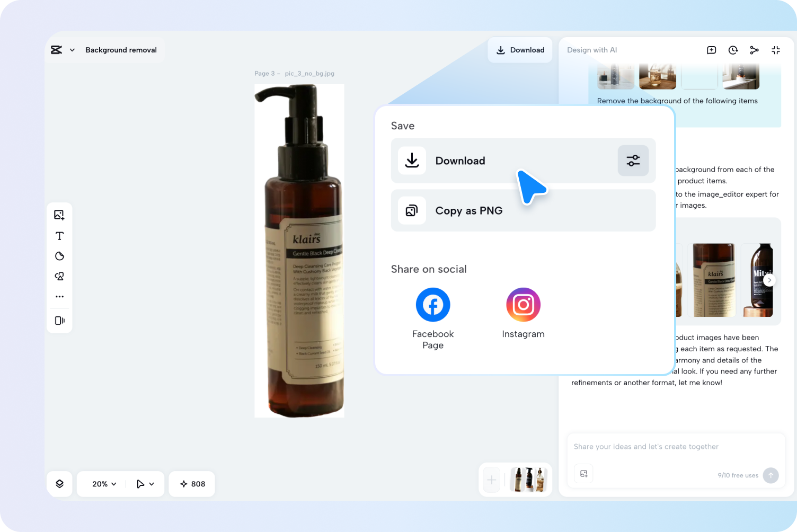Viewport: 797px width, 532px height.
Task: Click the Background removal project title
Action: (x=121, y=50)
